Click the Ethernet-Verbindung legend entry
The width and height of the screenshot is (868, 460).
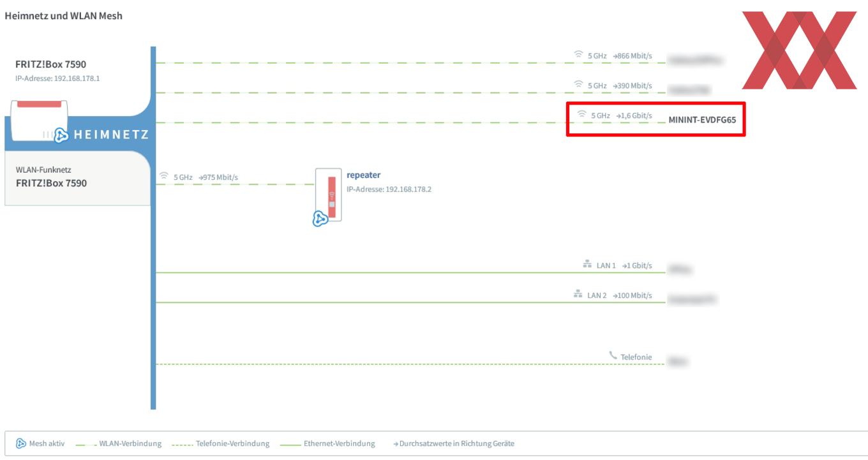pos(327,443)
